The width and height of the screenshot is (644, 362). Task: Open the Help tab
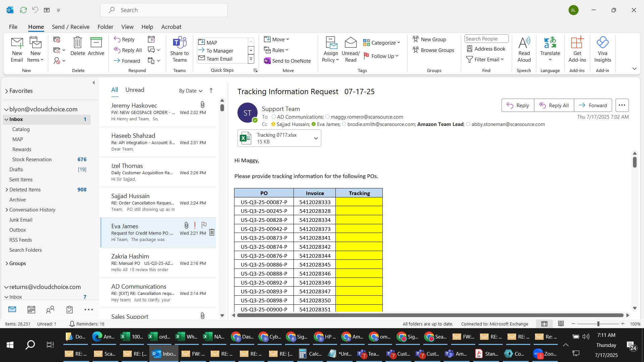pos(147,27)
